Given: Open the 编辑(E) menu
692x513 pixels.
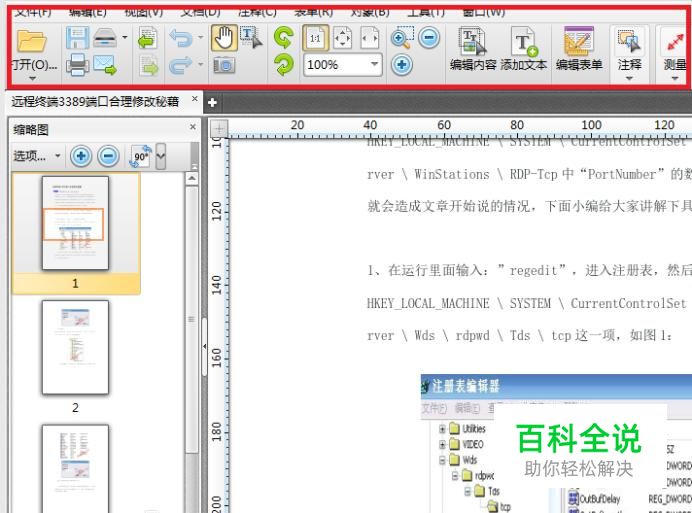Looking at the screenshot, I should click(x=88, y=12).
